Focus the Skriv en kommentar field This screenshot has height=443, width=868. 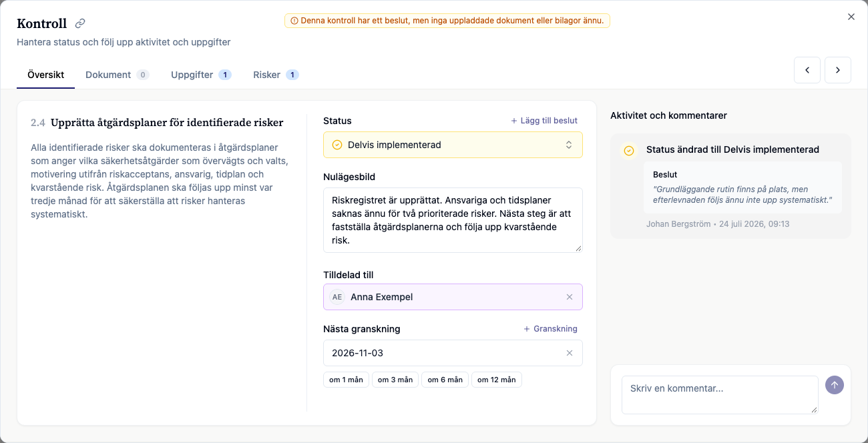[x=720, y=395]
